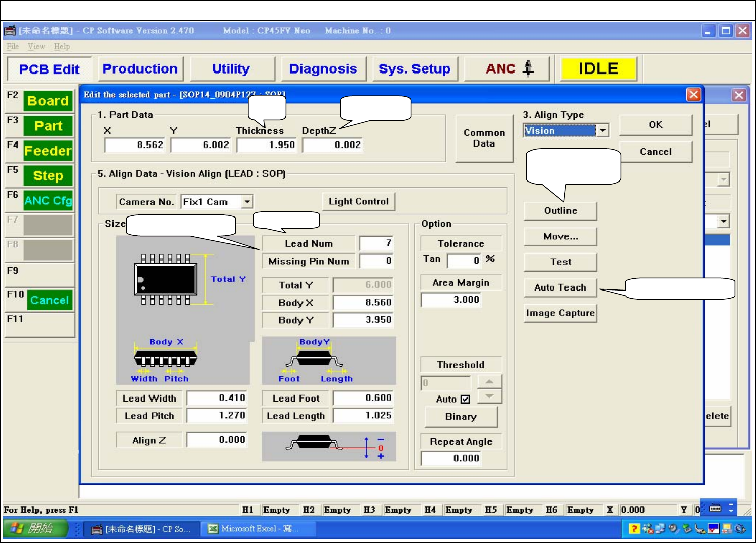Click the keyboard language bar icon
The image size is (756, 543).
click(x=715, y=508)
